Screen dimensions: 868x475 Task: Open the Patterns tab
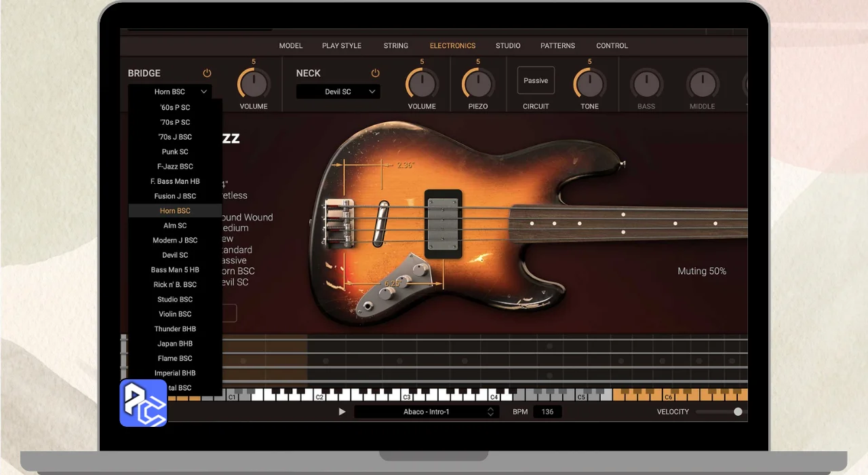(557, 45)
